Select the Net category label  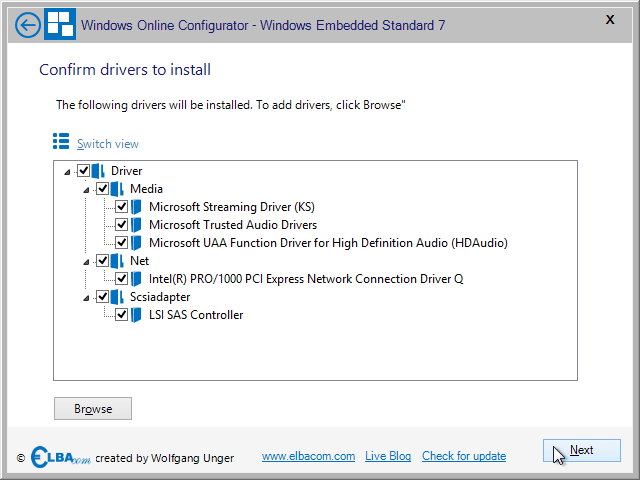(140, 261)
